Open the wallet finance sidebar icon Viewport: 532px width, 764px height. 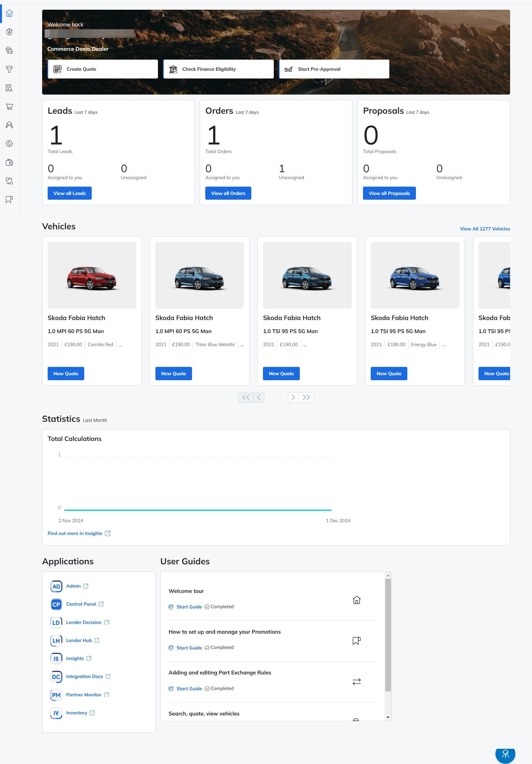[x=9, y=163]
